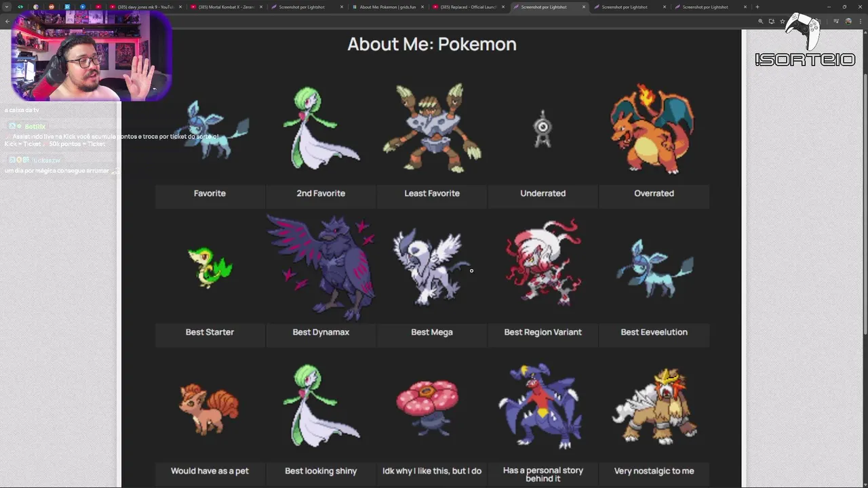
Task: Switch to the pinned blue play-circle tab
Action: click(83, 7)
